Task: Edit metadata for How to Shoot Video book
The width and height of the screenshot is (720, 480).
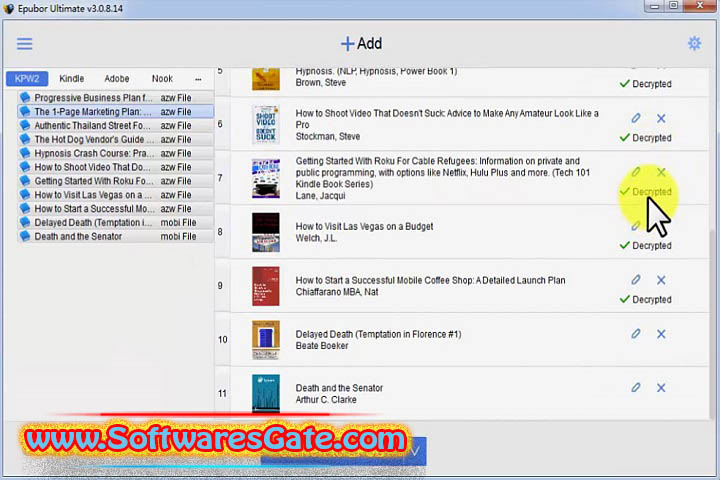Action: pyautogui.click(x=636, y=119)
